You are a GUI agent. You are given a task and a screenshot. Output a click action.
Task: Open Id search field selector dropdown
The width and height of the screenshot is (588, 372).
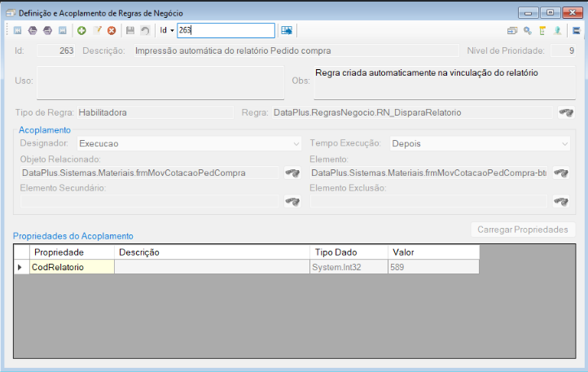coord(167,30)
